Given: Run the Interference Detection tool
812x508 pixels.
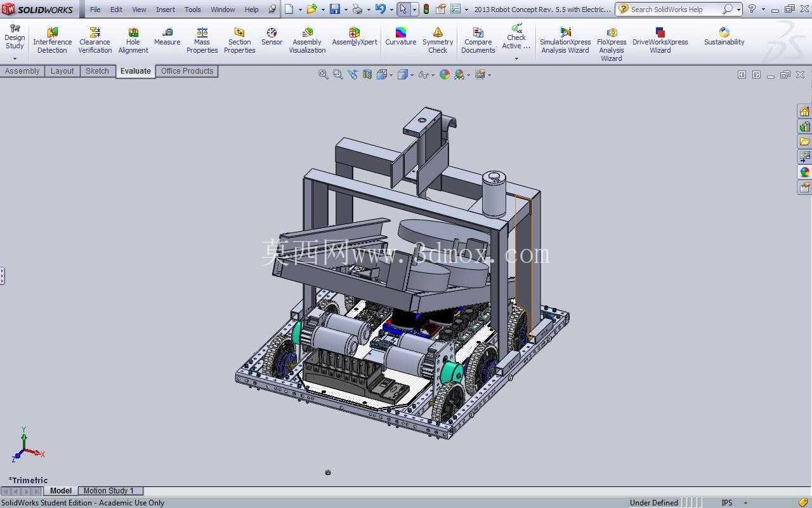Looking at the screenshot, I should [52, 41].
